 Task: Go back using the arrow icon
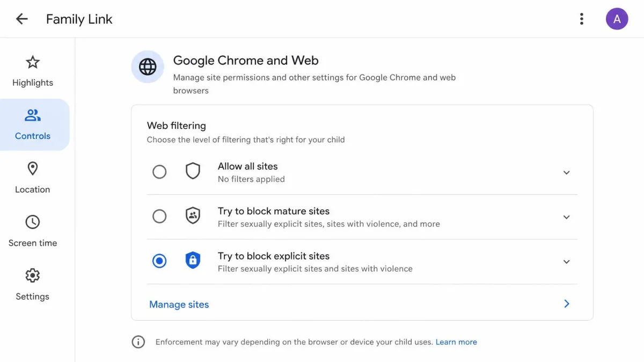click(21, 19)
